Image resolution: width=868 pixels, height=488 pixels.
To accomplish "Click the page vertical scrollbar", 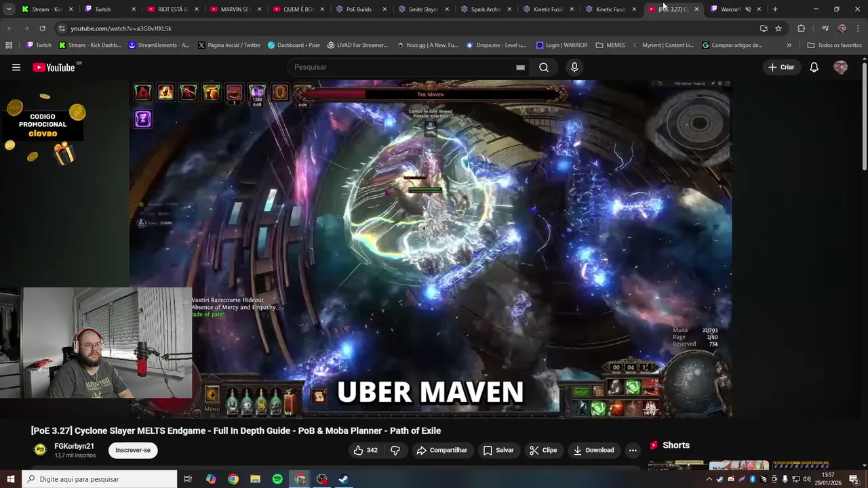I will [x=864, y=115].
